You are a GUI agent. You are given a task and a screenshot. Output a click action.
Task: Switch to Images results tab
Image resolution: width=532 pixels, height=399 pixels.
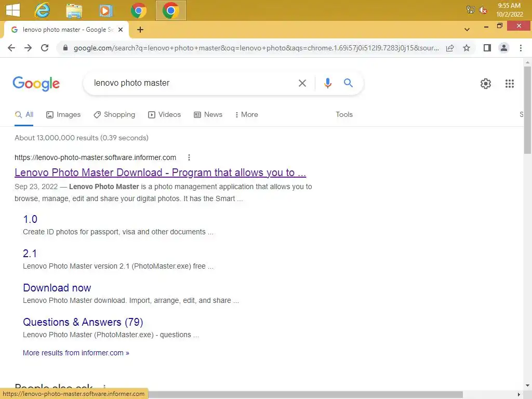[x=63, y=115]
